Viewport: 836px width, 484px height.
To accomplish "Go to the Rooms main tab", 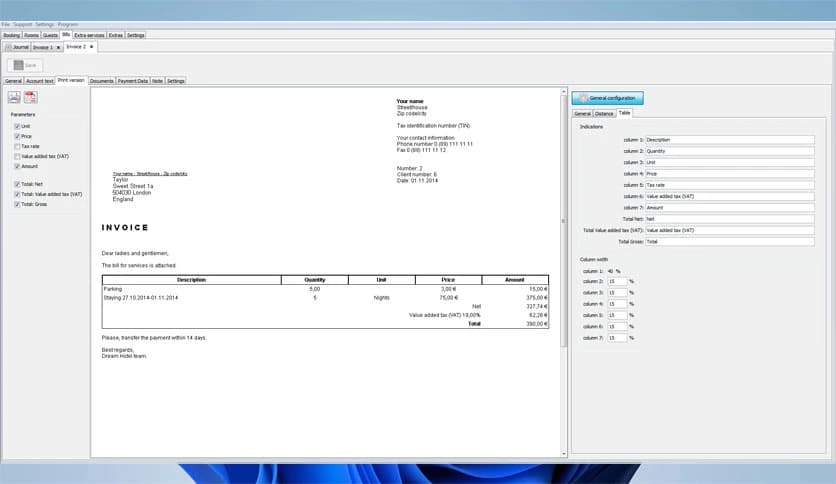I will coord(32,34).
